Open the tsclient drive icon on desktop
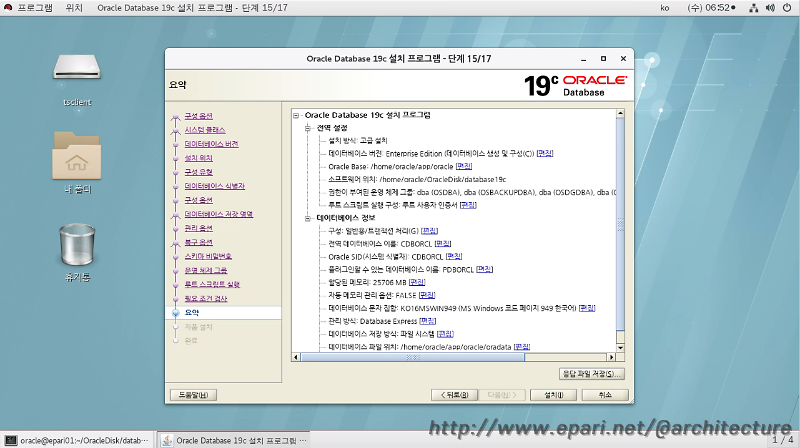The height and width of the screenshot is (448, 800). tap(77, 67)
